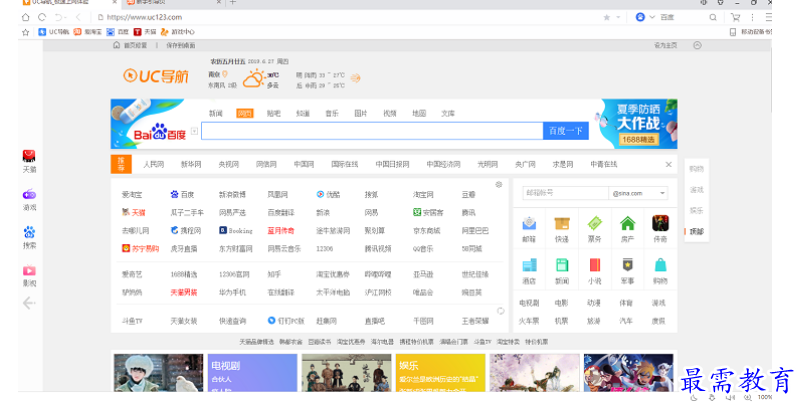Viewport: 802px width, 412px height.
Task: Open the 携程网 link
Action: (x=186, y=231)
